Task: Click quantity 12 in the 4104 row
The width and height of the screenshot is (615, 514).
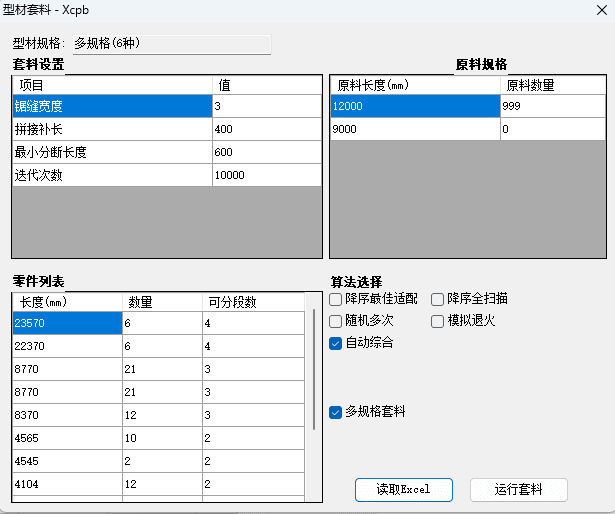Action: point(162,484)
